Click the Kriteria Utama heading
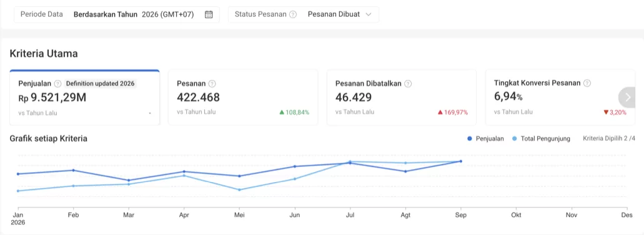The image size is (644, 235). 44,54
